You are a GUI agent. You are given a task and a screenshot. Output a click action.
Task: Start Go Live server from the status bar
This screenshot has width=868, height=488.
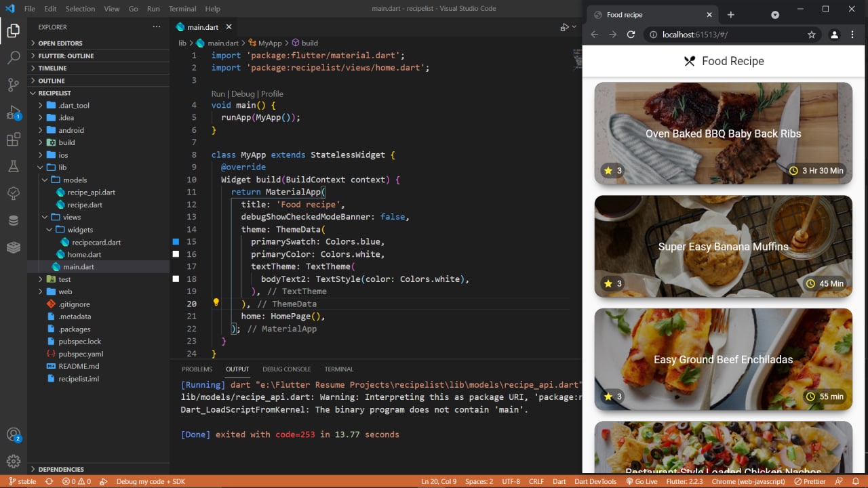click(642, 481)
